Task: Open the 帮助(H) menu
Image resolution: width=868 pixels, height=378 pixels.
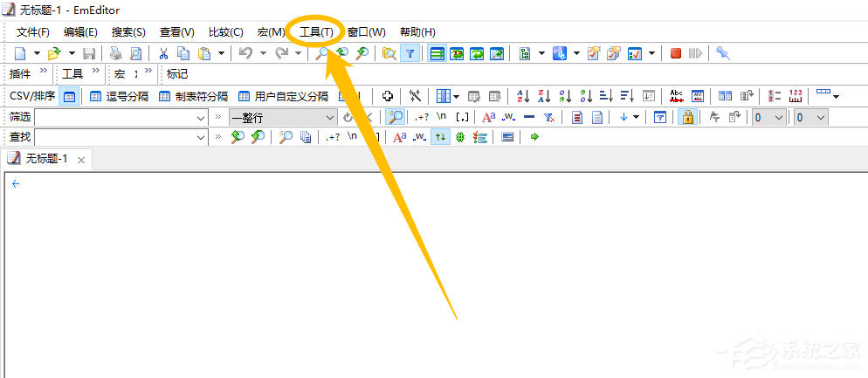Action: (x=417, y=32)
